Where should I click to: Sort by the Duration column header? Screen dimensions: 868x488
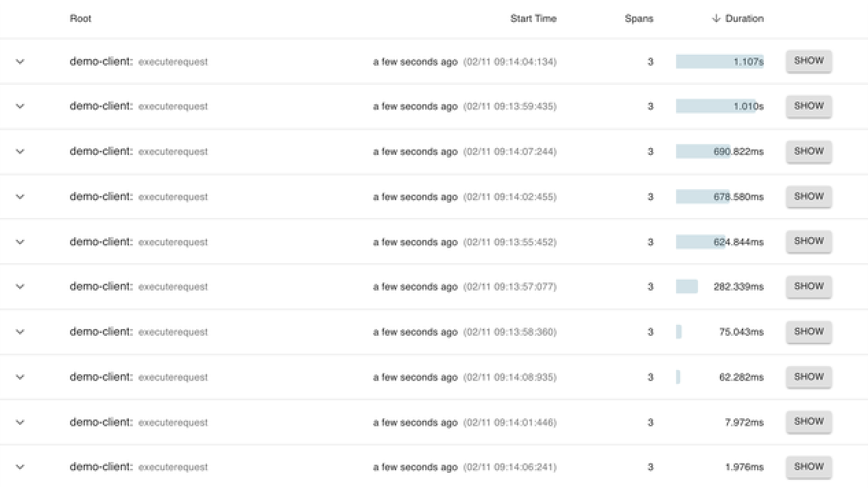pos(744,19)
